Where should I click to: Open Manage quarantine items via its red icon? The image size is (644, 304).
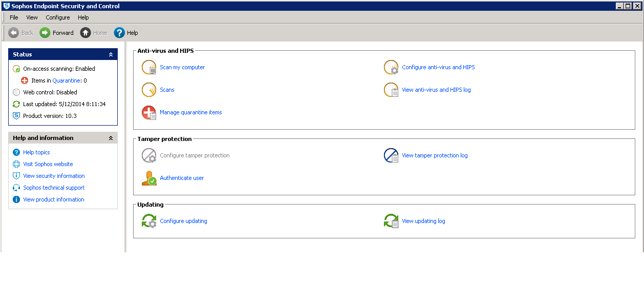pos(148,112)
